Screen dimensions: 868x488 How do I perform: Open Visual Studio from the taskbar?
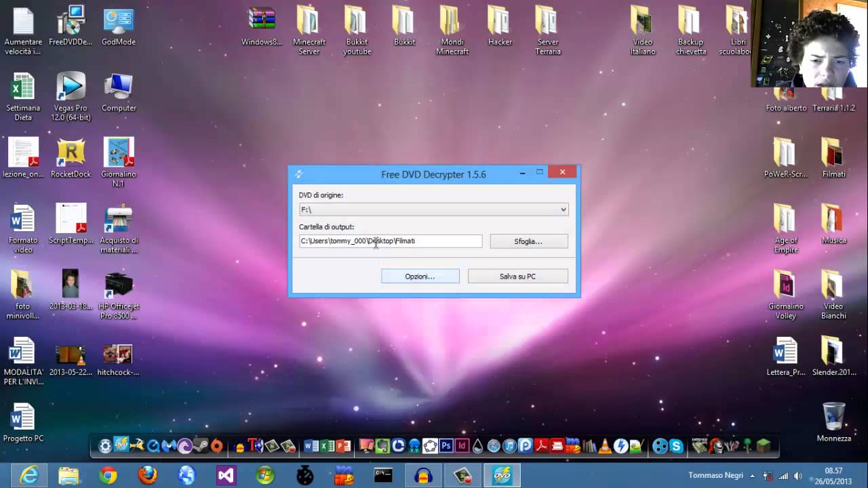226,475
